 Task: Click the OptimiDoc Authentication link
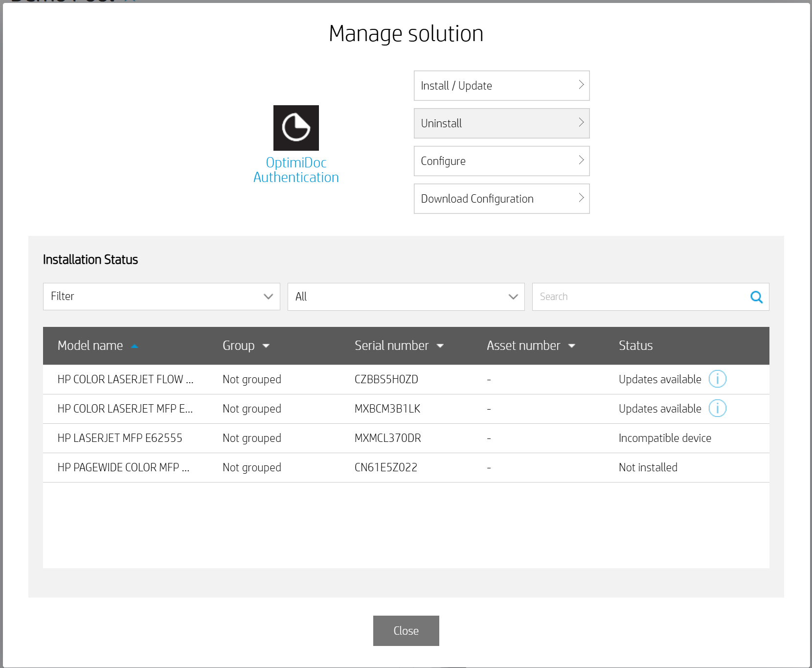[296, 170]
